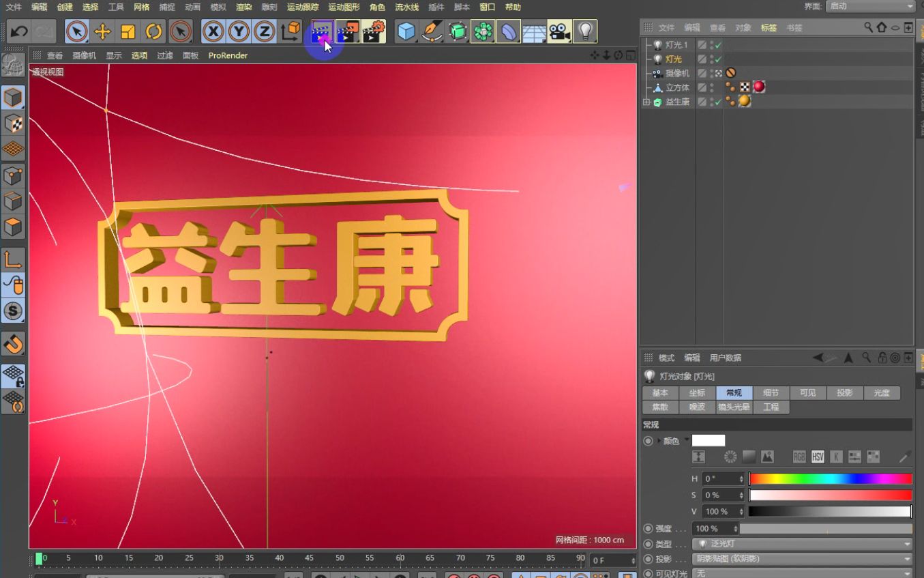Click the ProRender label in the viewport menu
The height and width of the screenshot is (578, 924).
tap(227, 55)
